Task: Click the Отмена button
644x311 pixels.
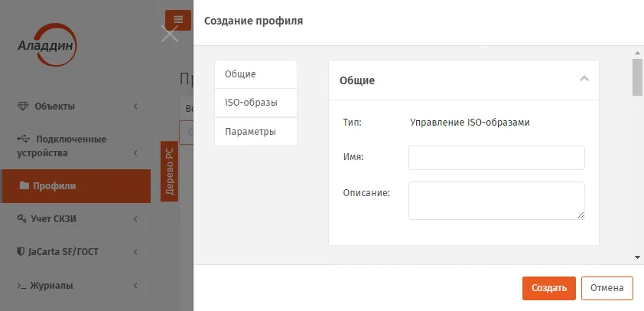Action: click(x=607, y=288)
